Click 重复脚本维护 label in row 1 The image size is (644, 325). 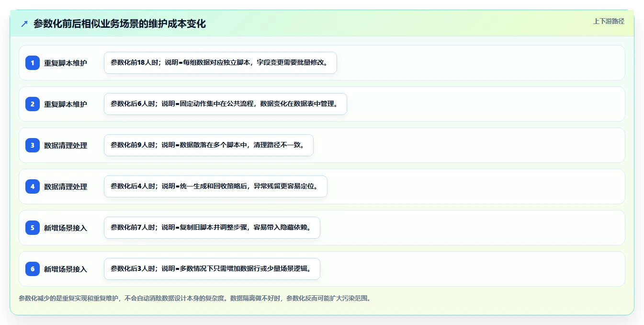pyautogui.click(x=66, y=63)
